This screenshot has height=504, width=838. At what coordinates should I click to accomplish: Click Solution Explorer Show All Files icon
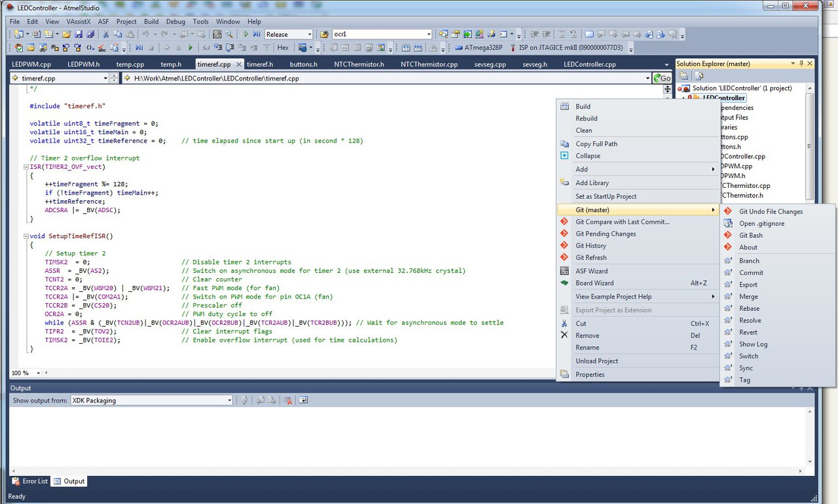(x=699, y=76)
